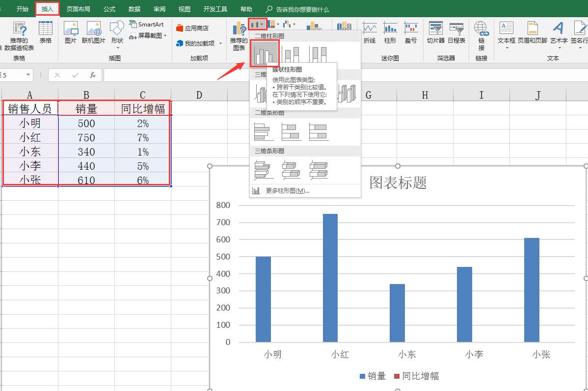Open the 页面布局 Page Layout tab
The width and height of the screenshot is (588, 391).
tap(79, 9)
